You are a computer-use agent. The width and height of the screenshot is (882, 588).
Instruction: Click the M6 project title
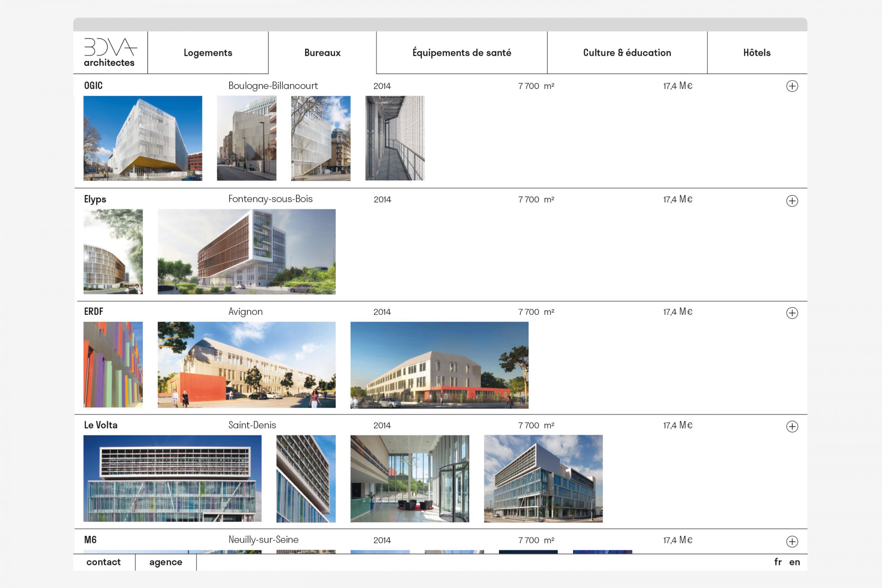(90, 539)
